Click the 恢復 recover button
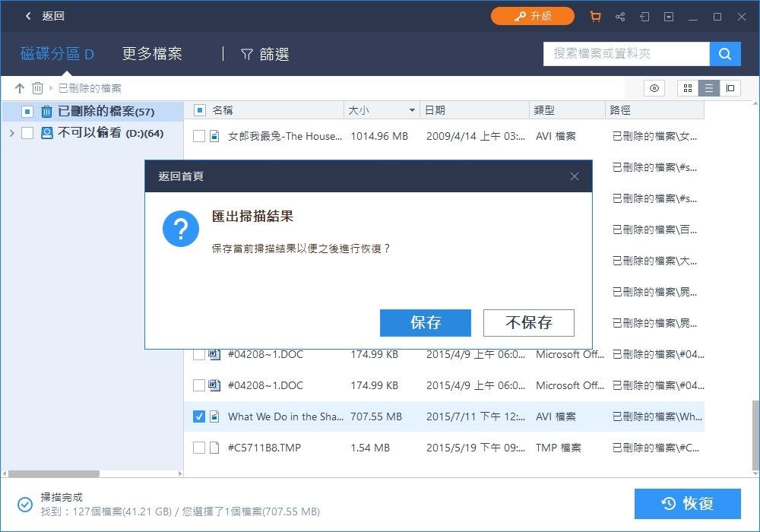760x532 pixels. point(688,504)
